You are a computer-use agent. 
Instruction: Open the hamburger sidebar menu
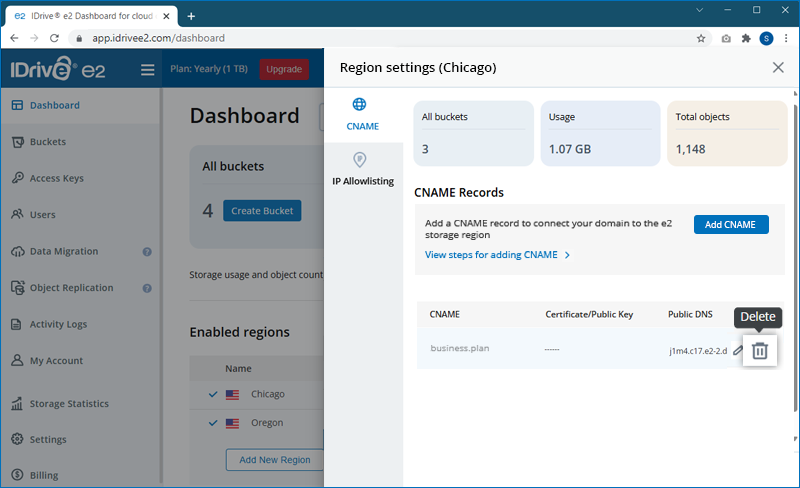148,70
